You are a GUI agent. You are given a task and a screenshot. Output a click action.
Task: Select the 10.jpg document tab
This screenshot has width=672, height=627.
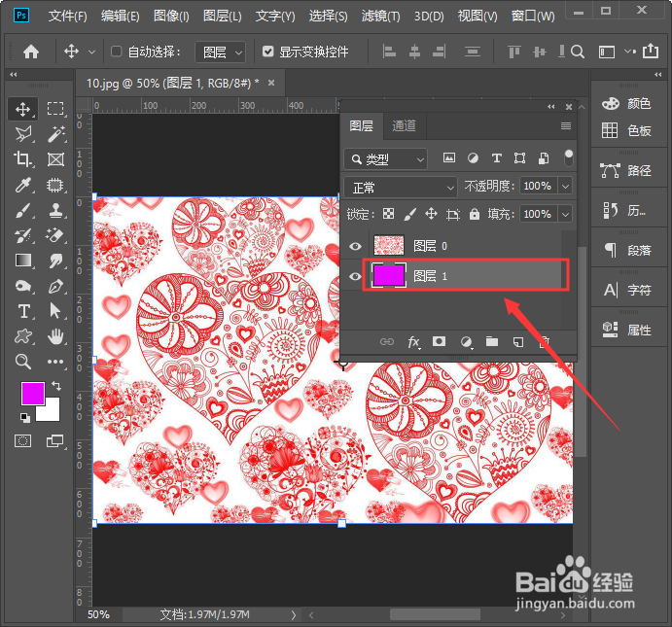tap(173, 83)
